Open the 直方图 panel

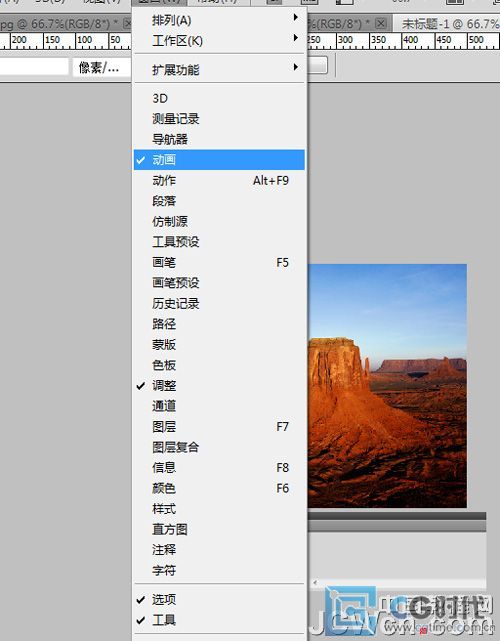[219, 529]
